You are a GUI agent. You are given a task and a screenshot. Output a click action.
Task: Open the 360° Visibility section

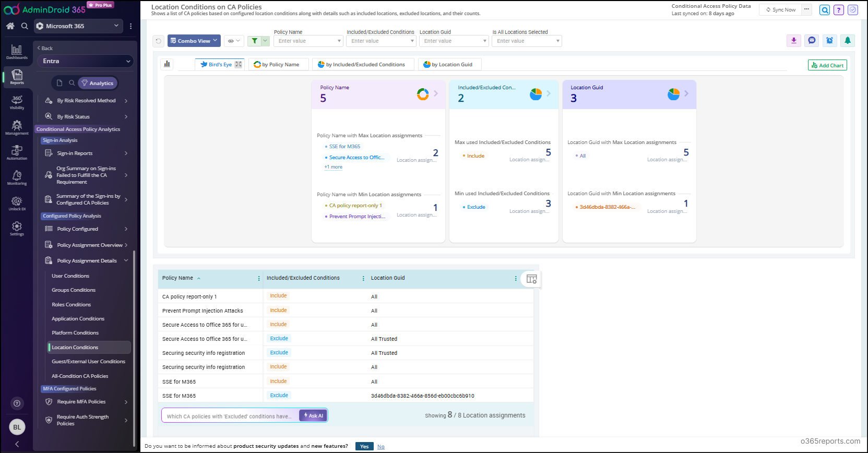pyautogui.click(x=17, y=102)
